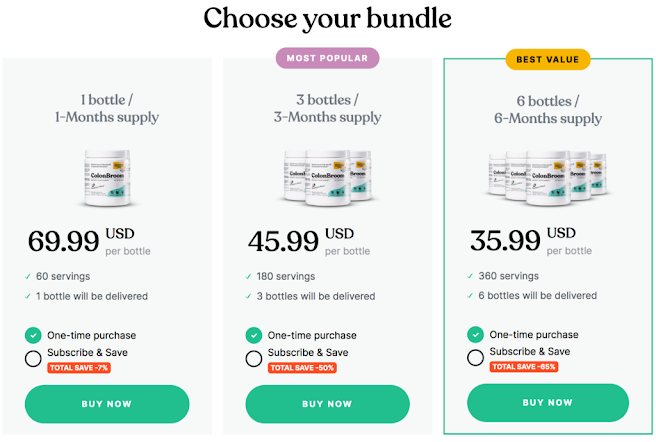The image size is (656, 442).
Task: Click the checkmark beside 6 bottles will be delivered
Action: coord(470,296)
